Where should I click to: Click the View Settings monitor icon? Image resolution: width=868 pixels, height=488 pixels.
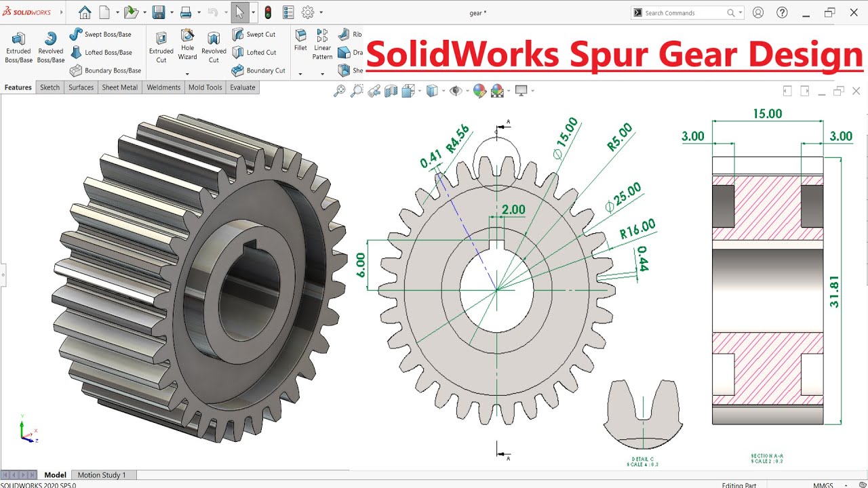pos(521,90)
